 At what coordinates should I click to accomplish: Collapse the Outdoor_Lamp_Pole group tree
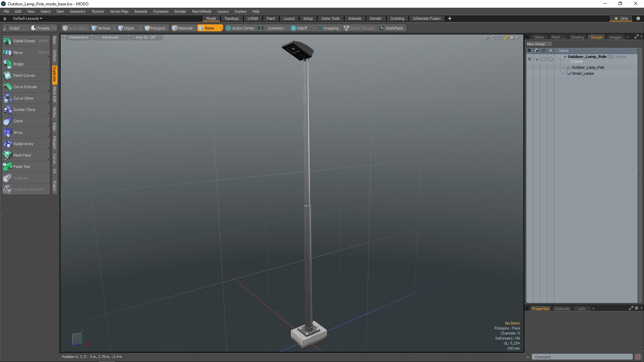point(560,59)
